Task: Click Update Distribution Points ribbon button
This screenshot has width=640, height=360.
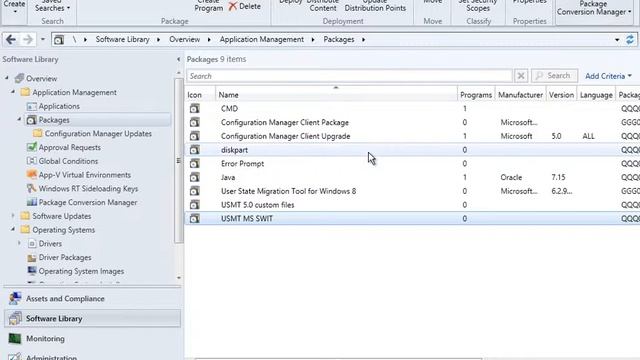Action: [375, 6]
